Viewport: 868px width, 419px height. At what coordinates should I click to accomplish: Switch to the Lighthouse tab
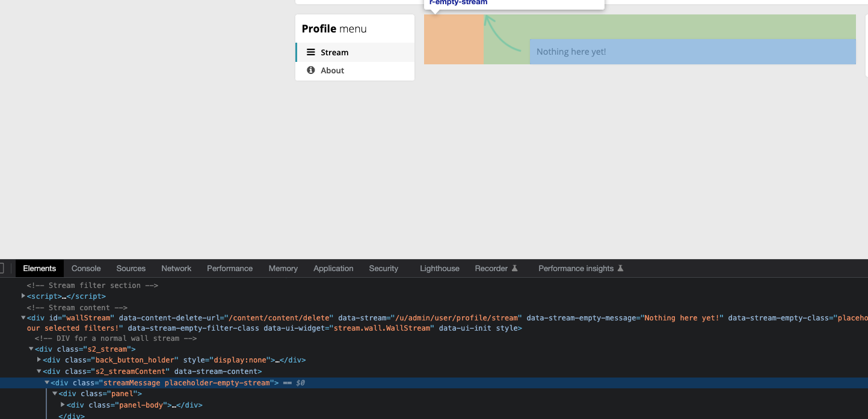pyautogui.click(x=439, y=268)
